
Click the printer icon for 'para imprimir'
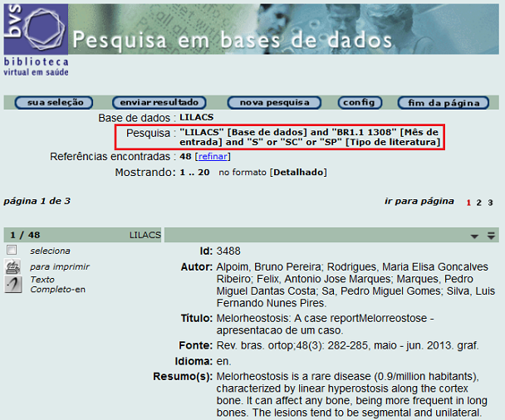pos(13,266)
